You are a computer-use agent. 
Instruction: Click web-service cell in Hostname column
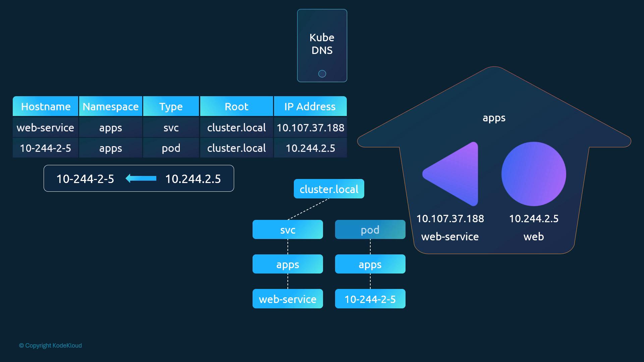(46, 127)
